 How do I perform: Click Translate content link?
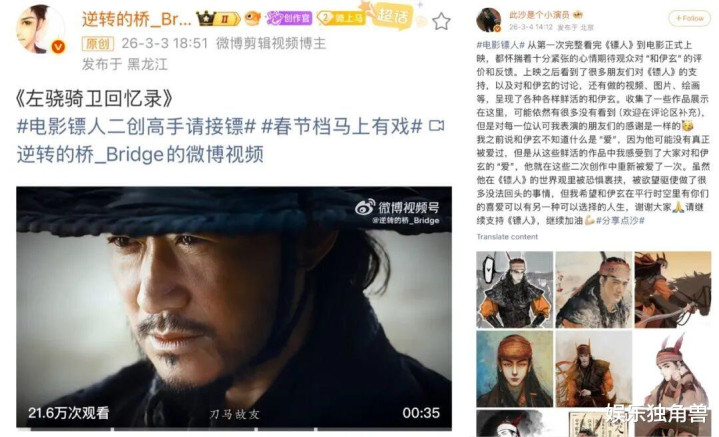pyautogui.click(x=507, y=237)
